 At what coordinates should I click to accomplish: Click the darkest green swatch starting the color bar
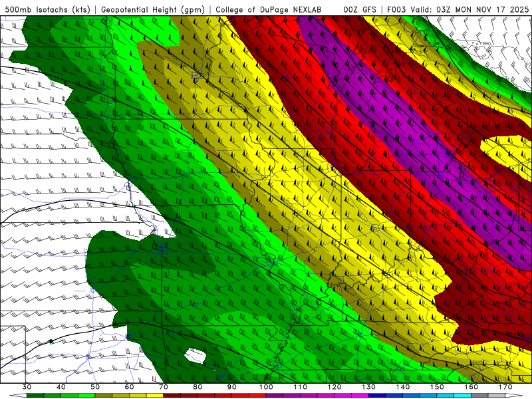[x=35, y=396]
